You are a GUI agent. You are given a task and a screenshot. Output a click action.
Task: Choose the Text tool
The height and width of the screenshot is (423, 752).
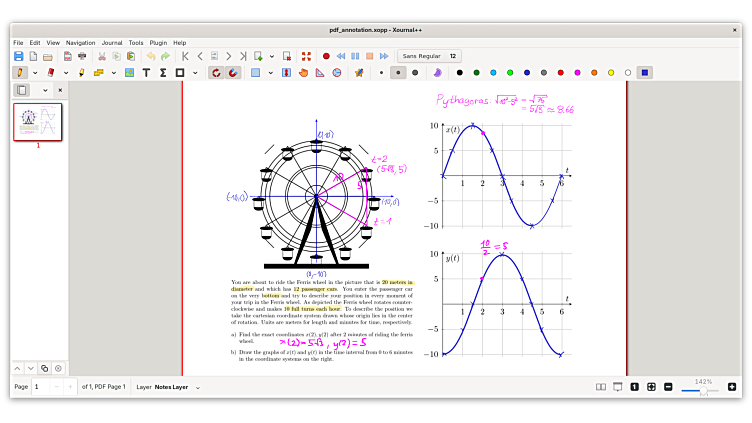pyautogui.click(x=146, y=72)
